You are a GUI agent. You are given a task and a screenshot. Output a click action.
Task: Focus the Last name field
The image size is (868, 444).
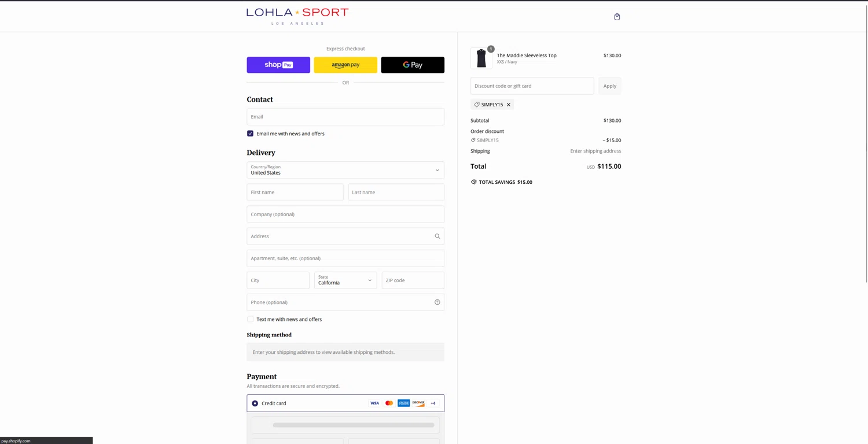[396, 193]
